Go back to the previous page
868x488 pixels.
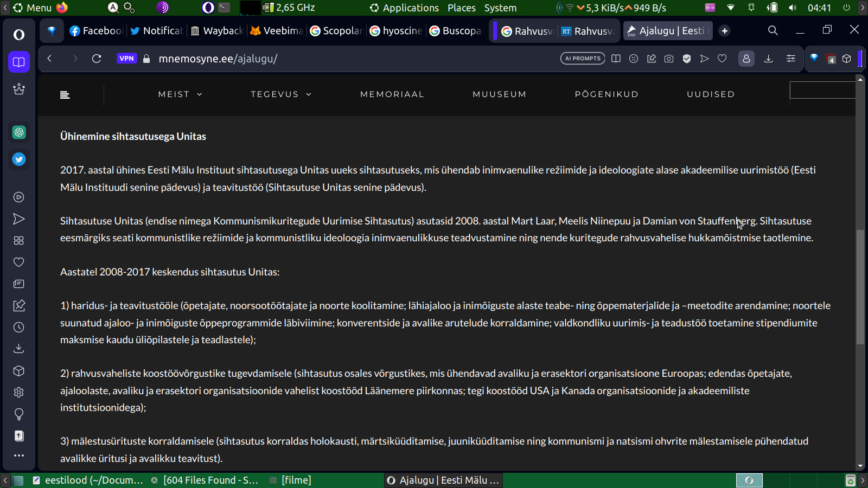pos(49,59)
